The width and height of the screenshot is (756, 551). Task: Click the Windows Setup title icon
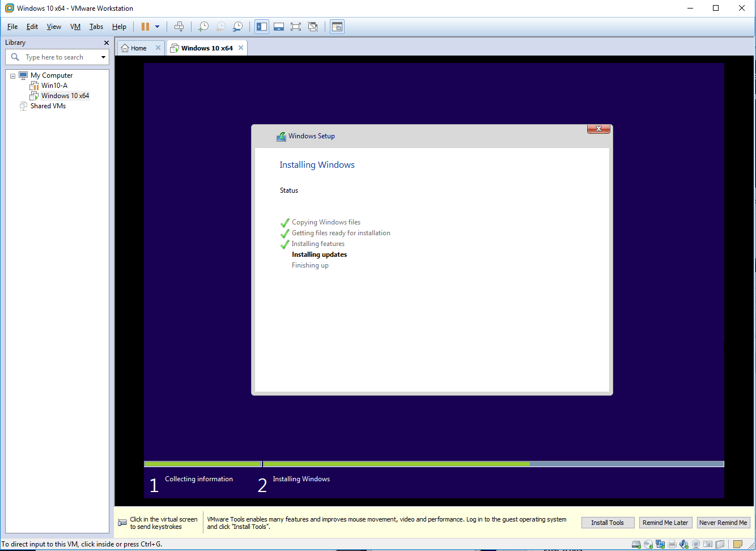tap(281, 136)
